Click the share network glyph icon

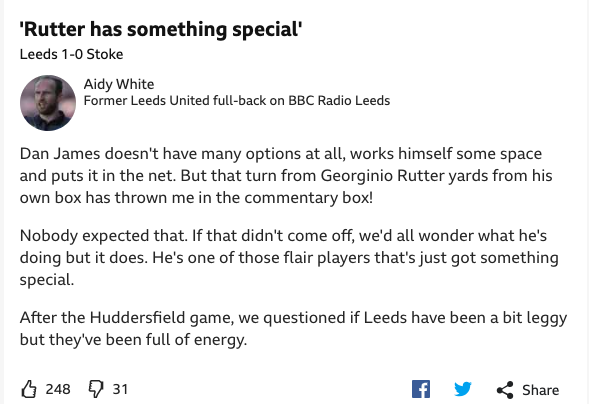(505, 390)
